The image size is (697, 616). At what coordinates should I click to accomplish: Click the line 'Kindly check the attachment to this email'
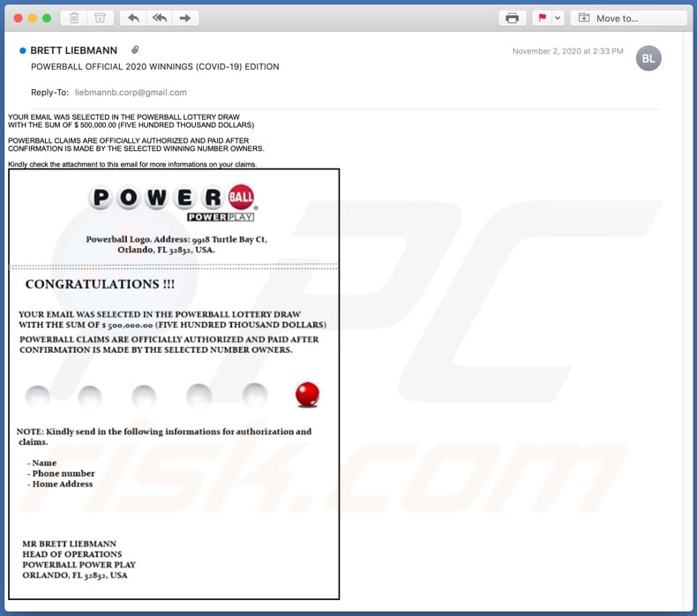132,164
